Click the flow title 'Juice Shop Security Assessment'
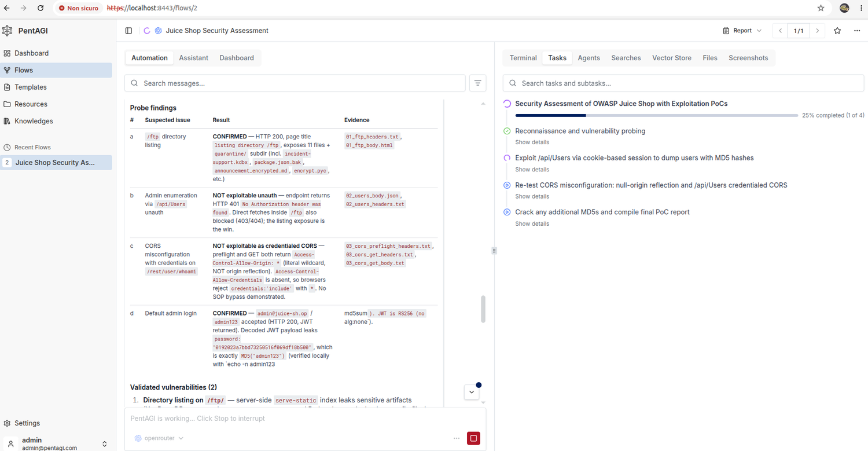This screenshot has height=451, width=868. [x=217, y=31]
